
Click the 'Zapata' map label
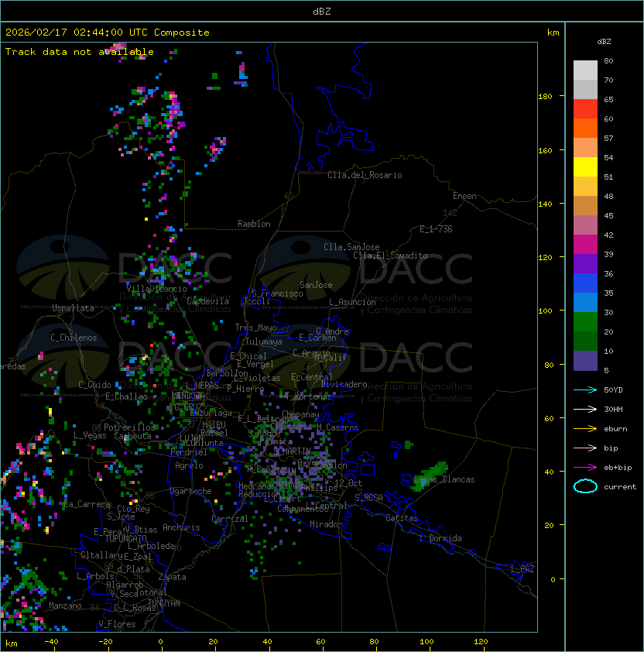pyautogui.click(x=172, y=577)
